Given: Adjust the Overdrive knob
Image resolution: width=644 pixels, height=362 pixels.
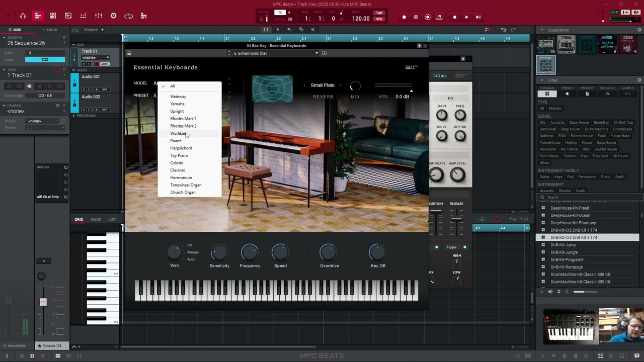Looking at the screenshot, I should [328, 253].
